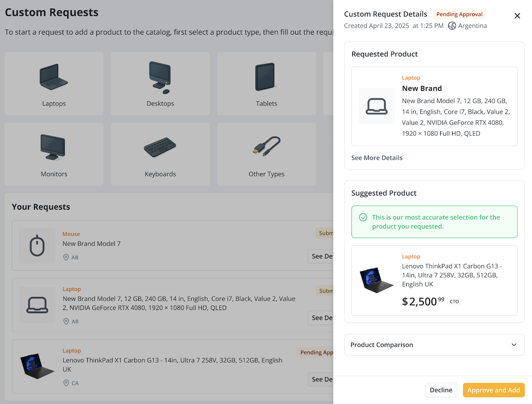Screen dimensions: 532x404
Task: Open the Other Types cable icon
Action: point(266,146)
